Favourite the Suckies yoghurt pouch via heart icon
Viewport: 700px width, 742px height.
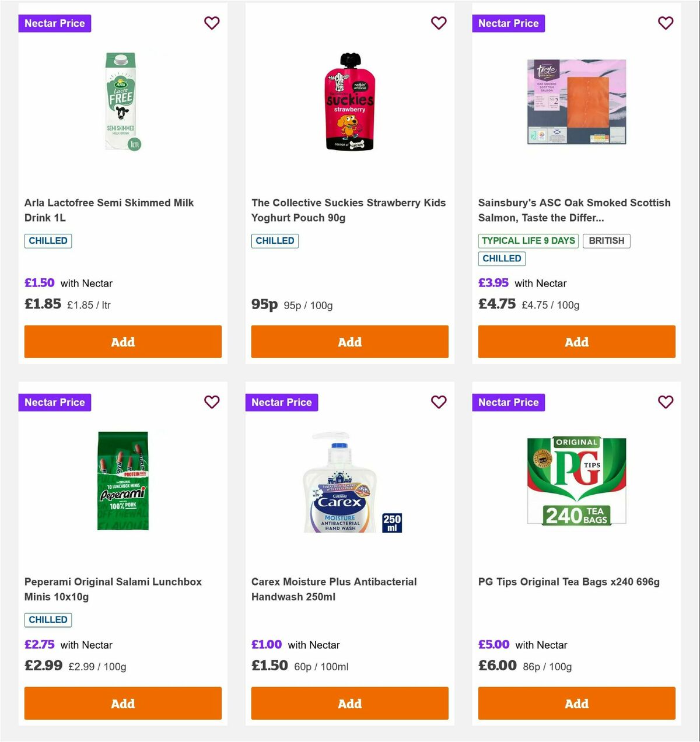click(439, 23)
